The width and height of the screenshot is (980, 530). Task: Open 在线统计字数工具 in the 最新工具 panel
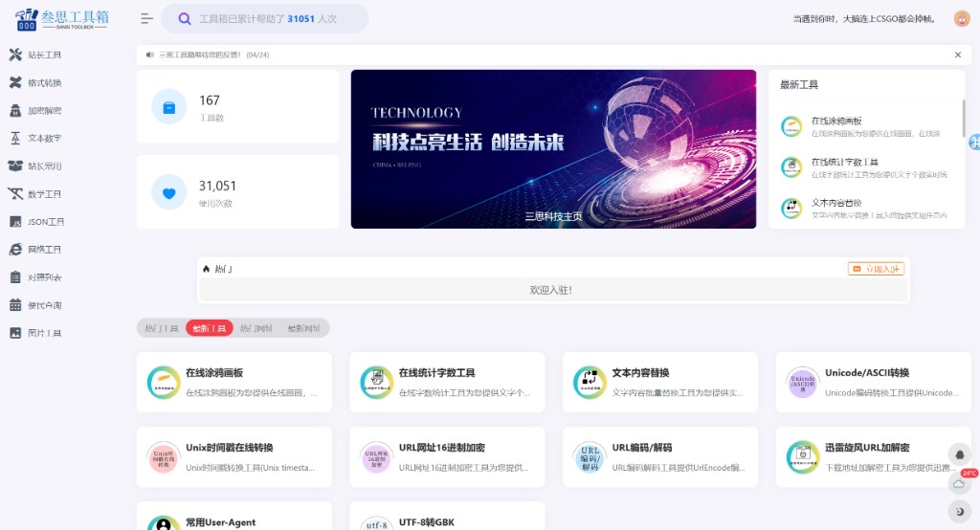click(x=845, y=162)
